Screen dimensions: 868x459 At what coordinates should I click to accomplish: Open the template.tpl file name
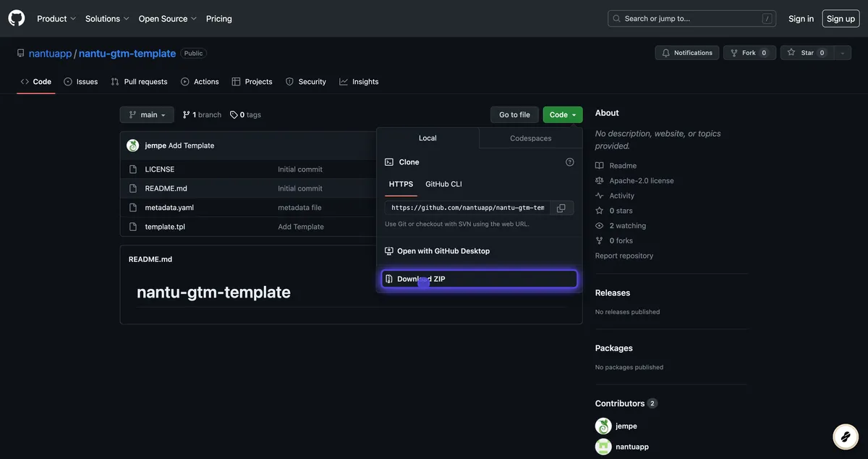(x=165, y=227)
